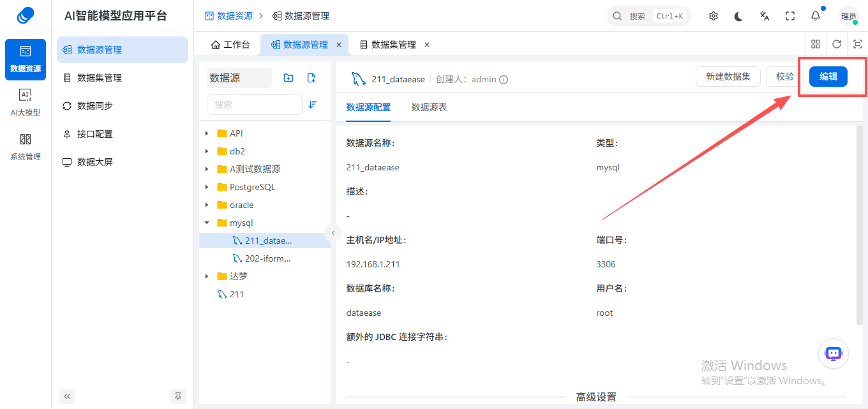This screenshot has height=409, width=868.
Task: Enter fullscreen mode via header icon
Action: tap(790, 16)
